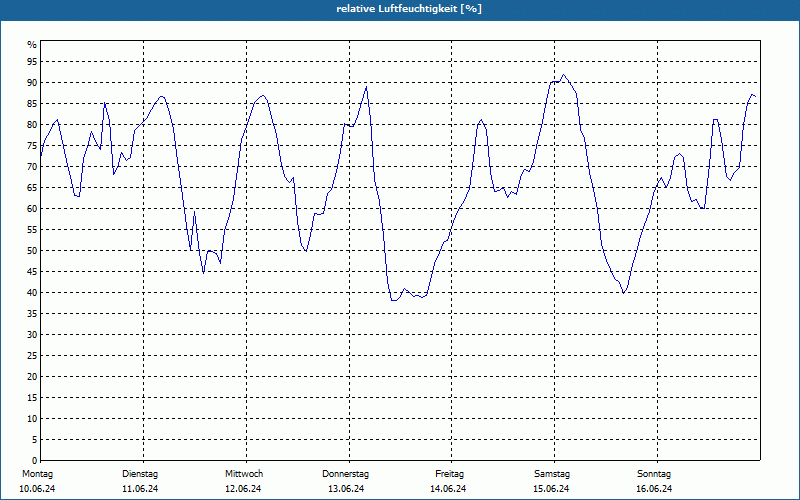Click the date 10.06.24 on the axis

[x=37, y=489]
